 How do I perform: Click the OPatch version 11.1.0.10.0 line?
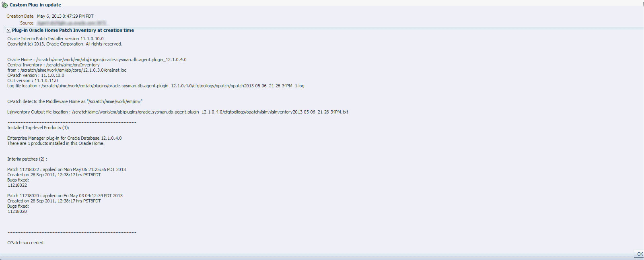(x=36, y=75)
